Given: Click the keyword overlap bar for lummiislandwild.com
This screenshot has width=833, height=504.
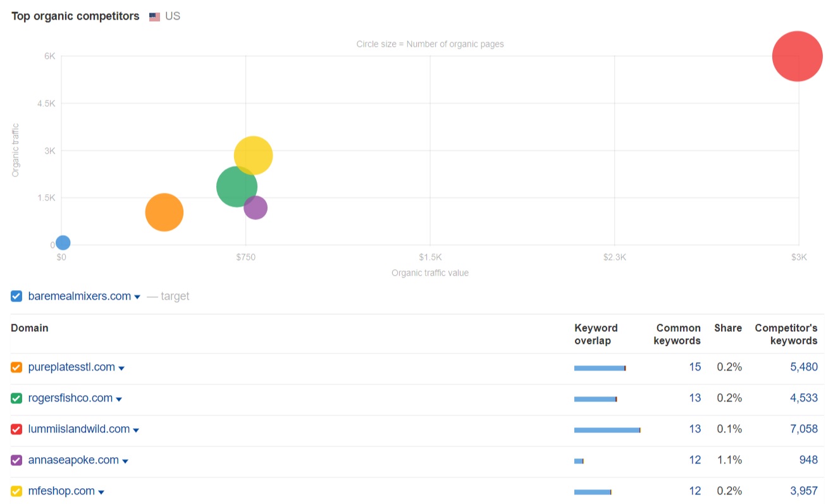Looking at the screenshot, I should (x=607, y=430).
